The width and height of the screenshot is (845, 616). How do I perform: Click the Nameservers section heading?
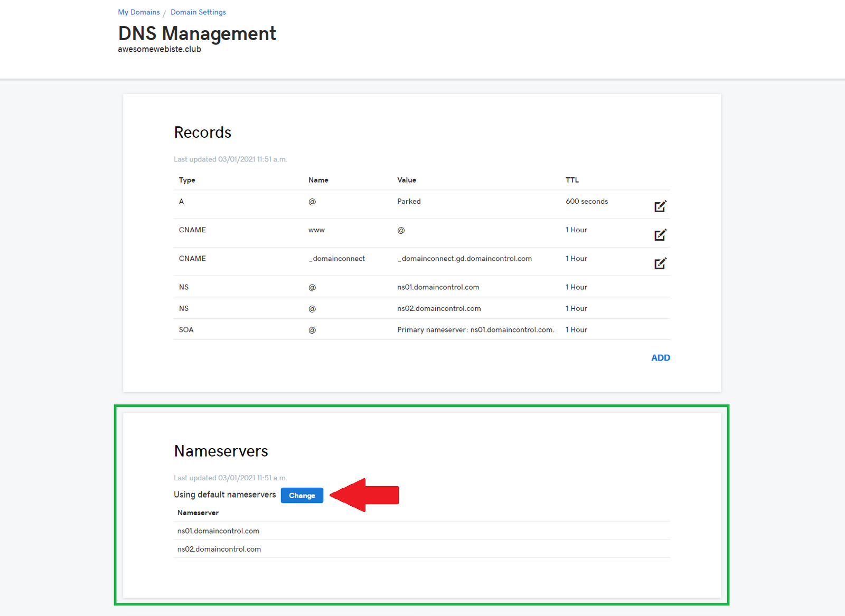(x=221, y=451)
